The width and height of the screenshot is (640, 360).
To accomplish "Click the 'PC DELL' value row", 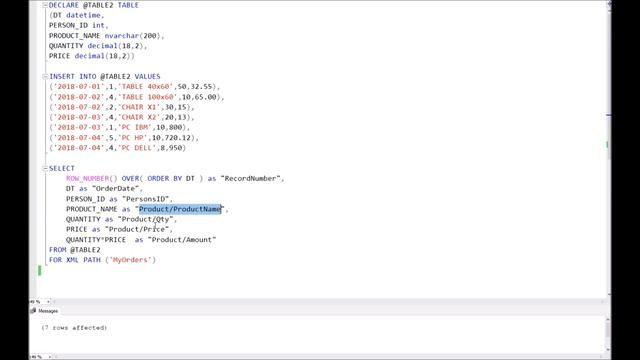I will (x=118, y=148).
